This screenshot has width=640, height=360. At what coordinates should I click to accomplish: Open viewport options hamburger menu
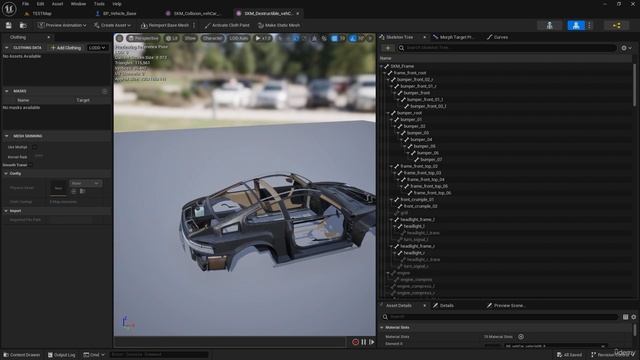coord(120,38)
